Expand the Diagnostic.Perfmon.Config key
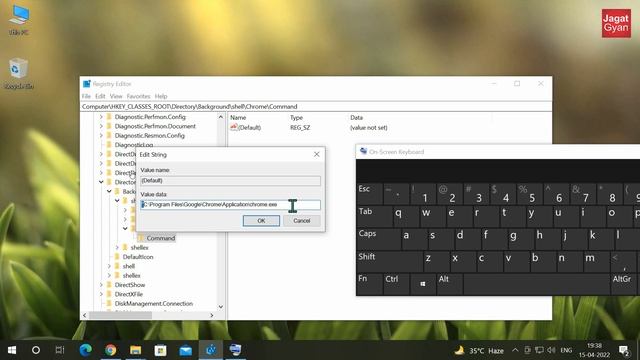 (x=101, y=117)
